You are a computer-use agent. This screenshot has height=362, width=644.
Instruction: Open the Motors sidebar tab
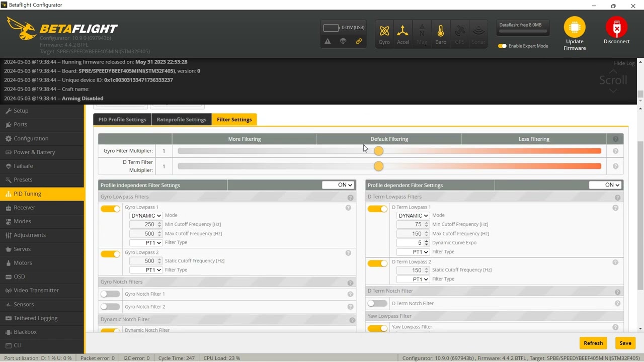[42, 262]
